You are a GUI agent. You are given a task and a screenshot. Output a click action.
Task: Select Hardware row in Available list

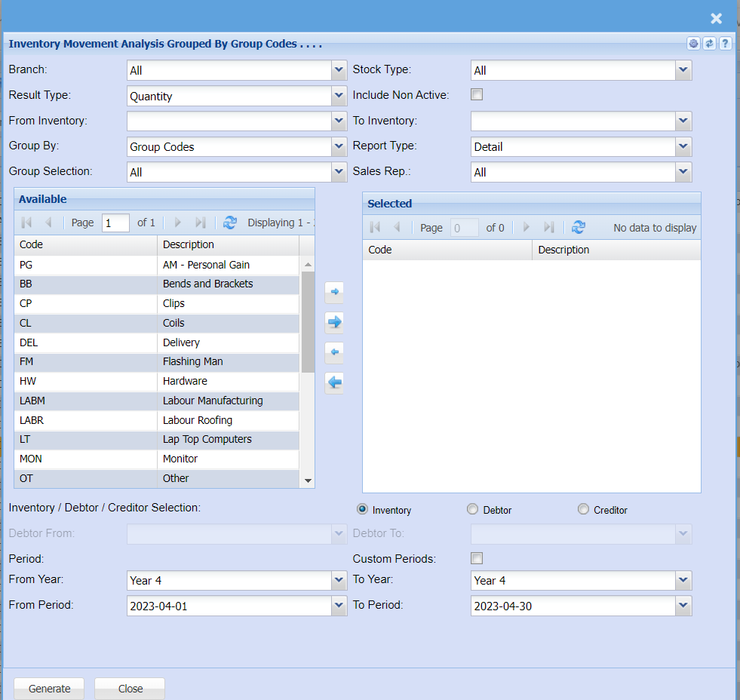[157, 382]
